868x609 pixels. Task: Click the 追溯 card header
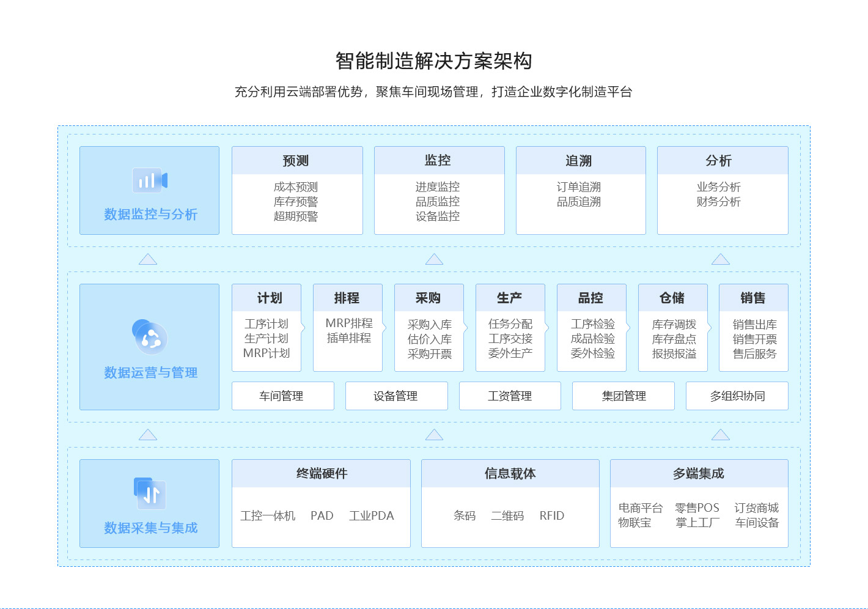pyautogui.click(x=581, y=160)
